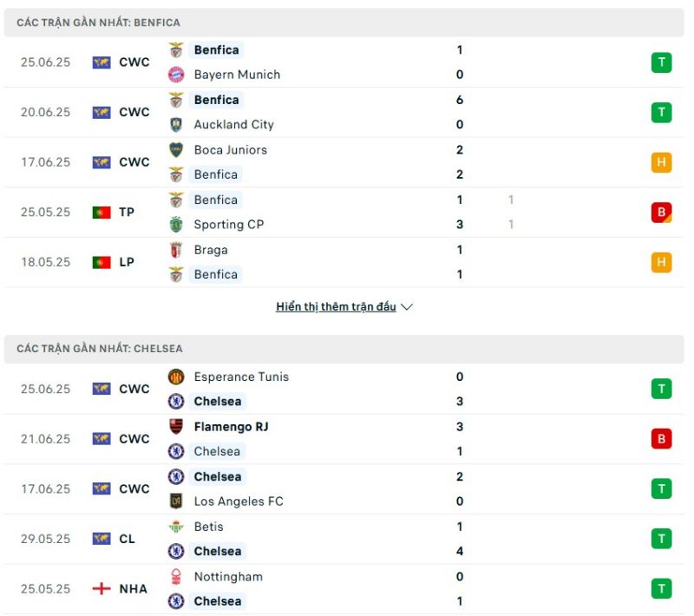Screen dimensions: 694x616
Task: Click the Betis club crest
Action: [176, 526]
